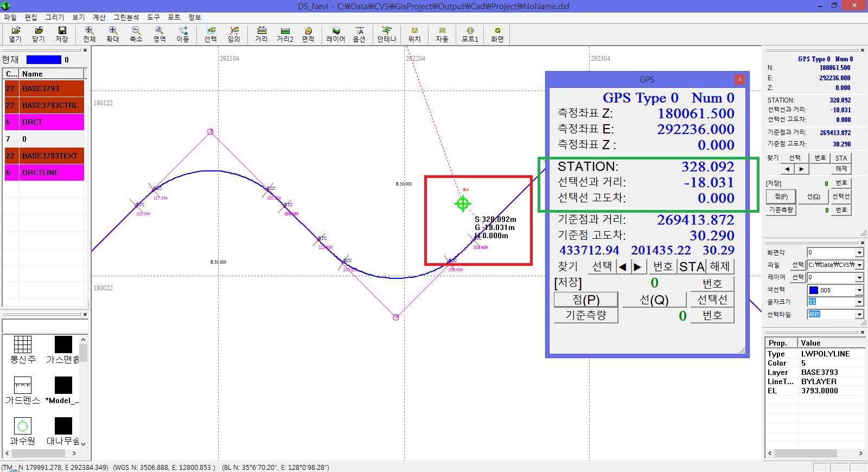The image size is (868, 472).
Task: Click the 자동 (auto) toolbar icon
Action: [442, 34]
